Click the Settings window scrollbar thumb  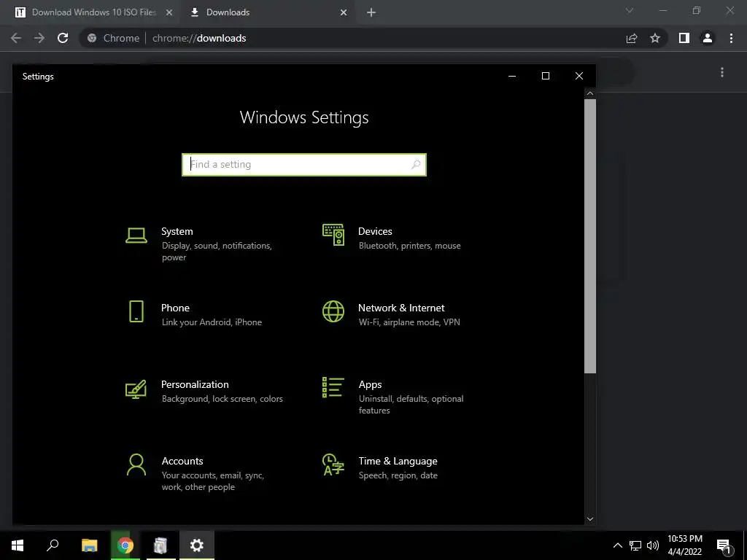(x=589, y=236)
